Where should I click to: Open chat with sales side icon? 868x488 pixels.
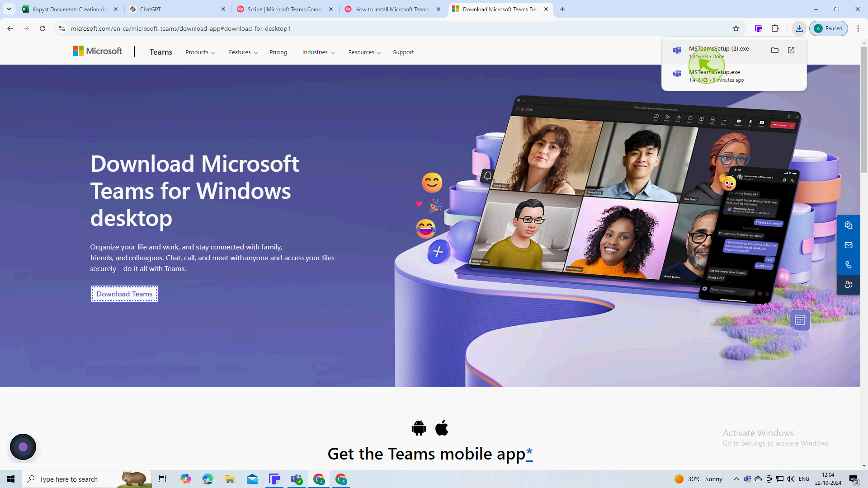tap(849, 225)
